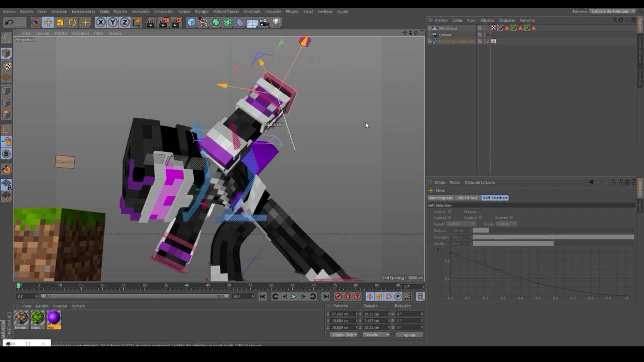
Task: Go to start of animation
Action: click(x=263, y=297)
